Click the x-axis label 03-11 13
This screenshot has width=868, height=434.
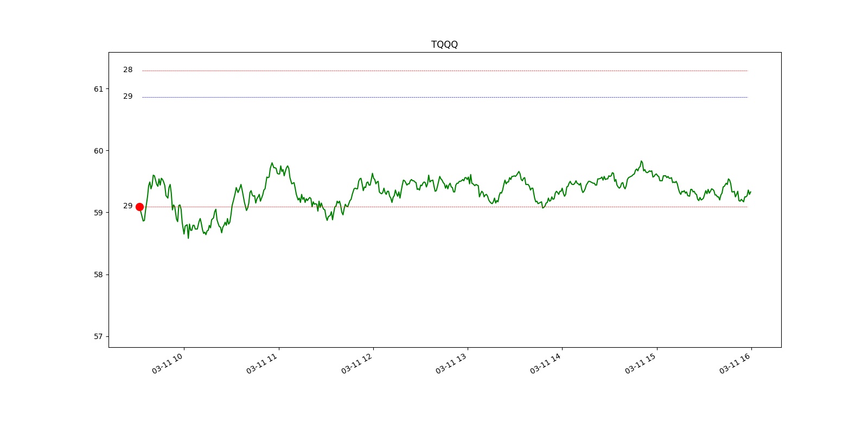[451, 363]
